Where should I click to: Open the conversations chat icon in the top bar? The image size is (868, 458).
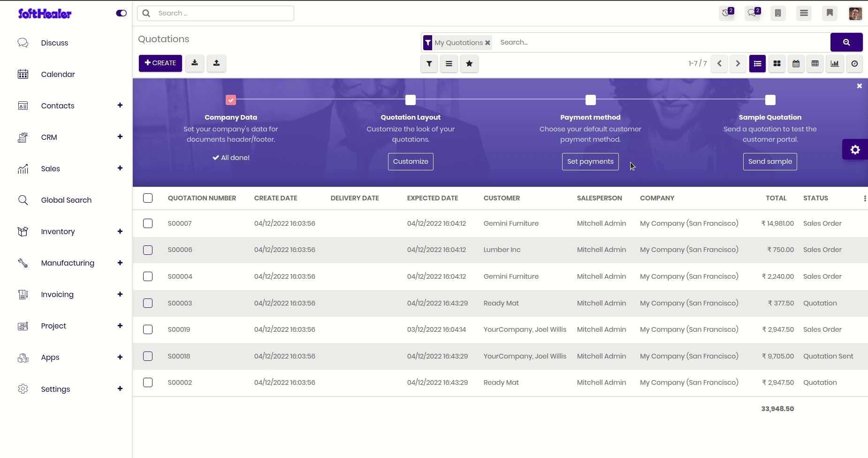tap(753, 13)
